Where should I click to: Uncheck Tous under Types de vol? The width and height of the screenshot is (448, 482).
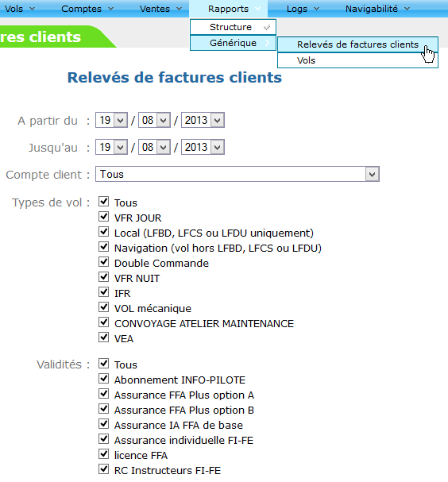103,202
